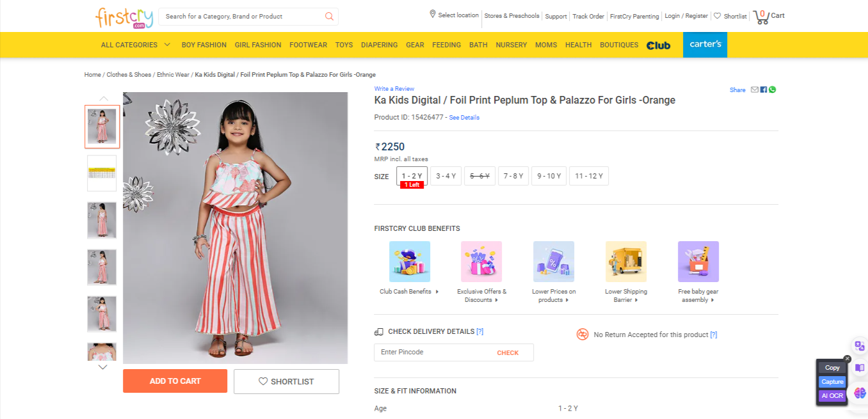Screen dimensions: 868x419
Task: Click the Lower Shipping Barrier truck icon
Action: pos(626,262)
